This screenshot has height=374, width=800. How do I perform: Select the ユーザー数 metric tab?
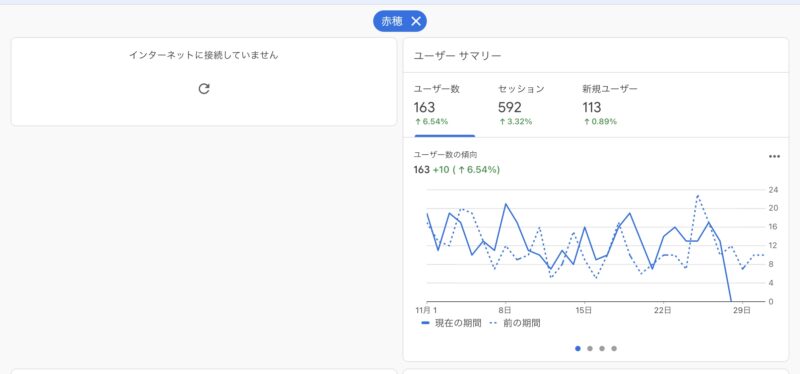click(x=444, y=107)
